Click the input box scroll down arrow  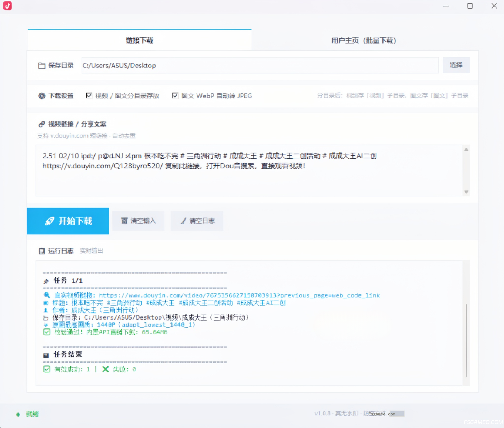[466, 192]
